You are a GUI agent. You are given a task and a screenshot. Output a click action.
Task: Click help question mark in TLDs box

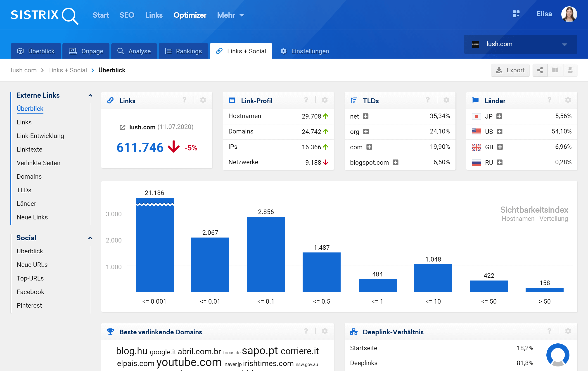(428, 100)
